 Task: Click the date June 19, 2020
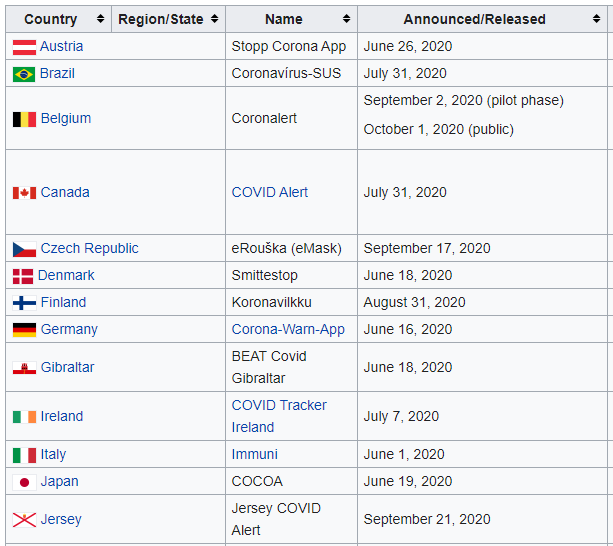tap(408, 481)
